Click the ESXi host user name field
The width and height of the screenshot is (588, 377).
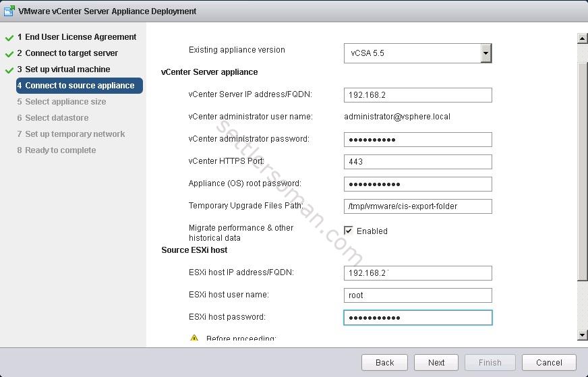coord(418,295)
